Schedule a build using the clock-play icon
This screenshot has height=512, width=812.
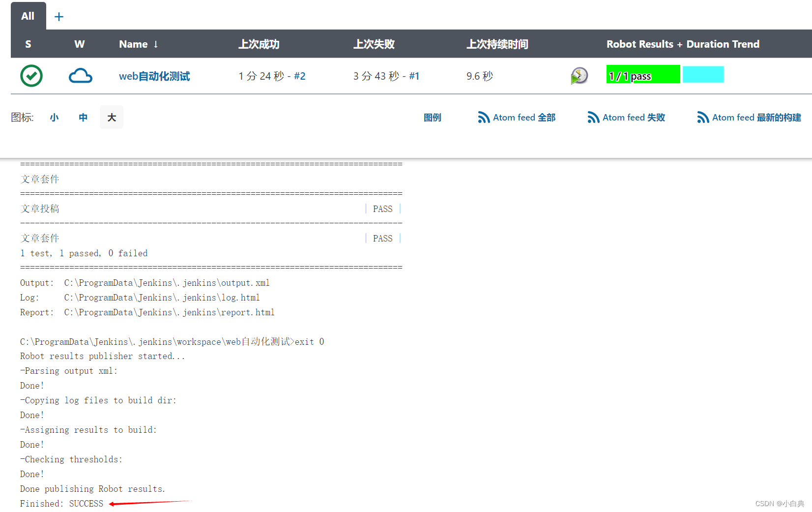(x=580, y=76)
